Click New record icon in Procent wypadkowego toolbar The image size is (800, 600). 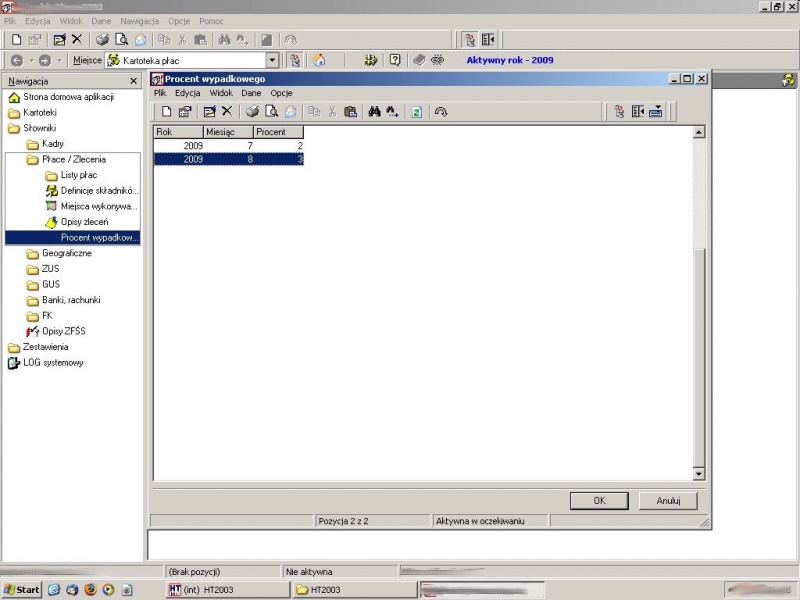(166, 112)
